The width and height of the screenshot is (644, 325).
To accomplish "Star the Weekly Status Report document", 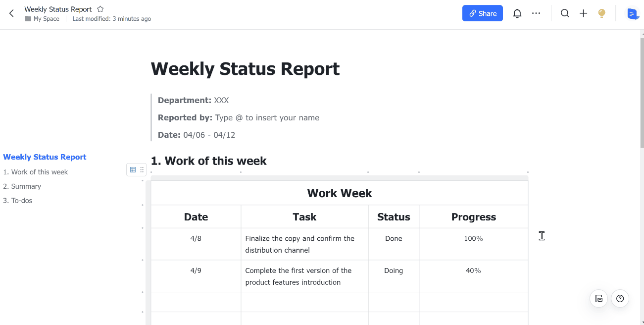I will 100,9.
